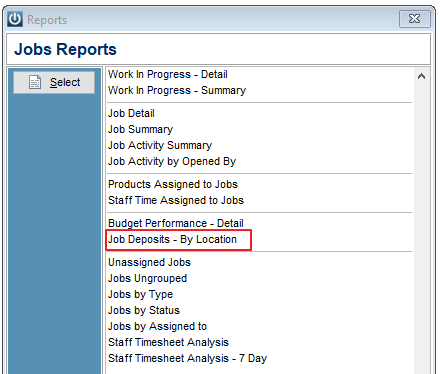
Task: Choose Staff Timesheet Analysis - 7 Day
Action: click(188, 358)
